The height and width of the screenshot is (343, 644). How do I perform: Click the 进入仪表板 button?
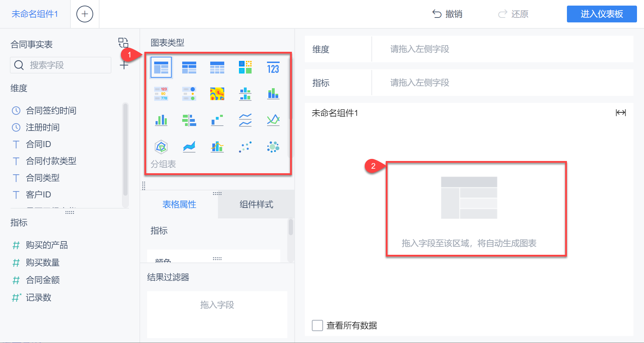pyautogui.click(x=602, y=14)
